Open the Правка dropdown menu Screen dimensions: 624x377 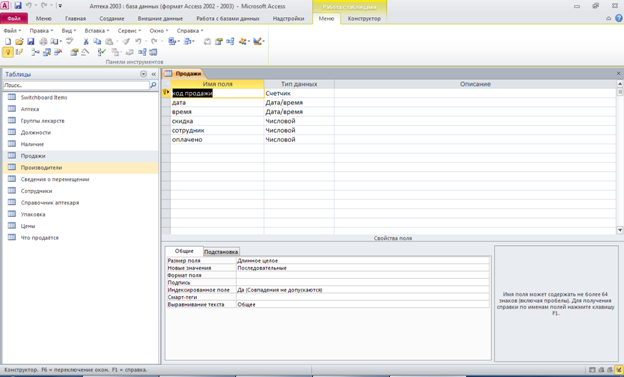click(41, 31)
